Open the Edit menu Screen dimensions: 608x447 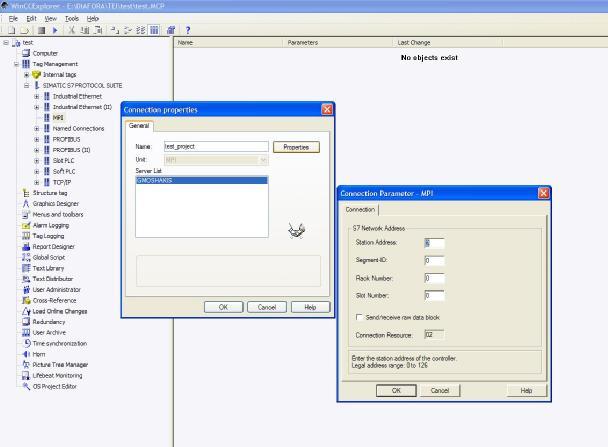click(x=31, y=18)
